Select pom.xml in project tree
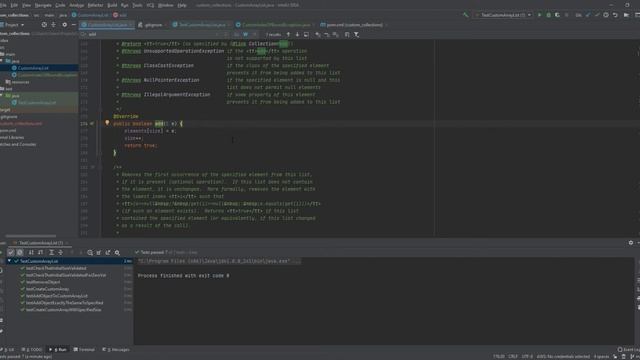Image resolution: width=640 pixels, height=360 pixels. [8, 131]
